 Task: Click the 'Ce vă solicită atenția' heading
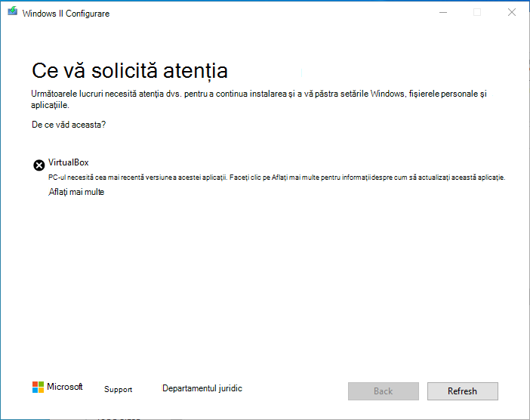click(130, 71)
